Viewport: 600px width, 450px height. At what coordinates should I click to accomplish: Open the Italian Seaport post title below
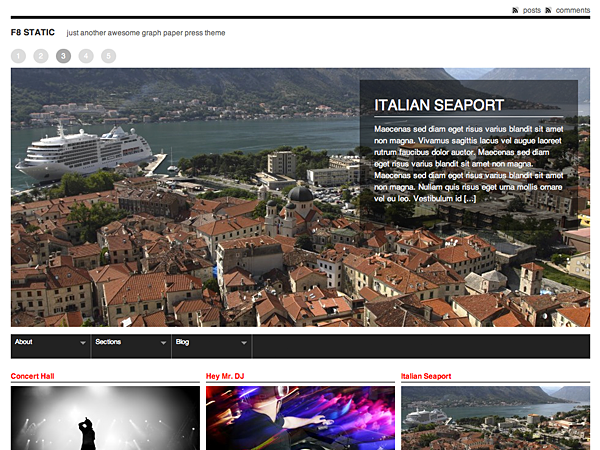pos(426,376)
